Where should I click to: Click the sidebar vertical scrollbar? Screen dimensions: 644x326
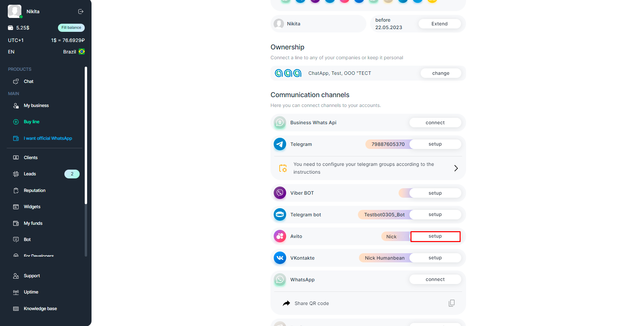click(86, 135)
